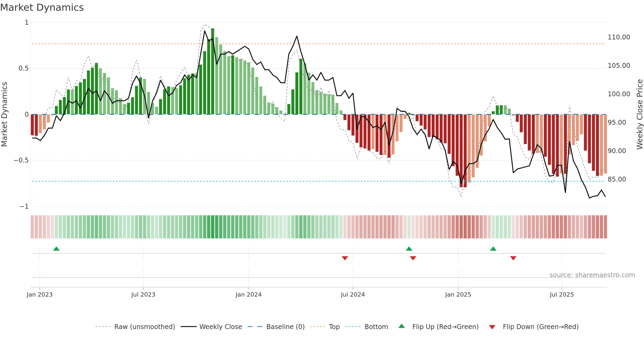Click the green flip-up marker after Jul 2024

409,249
